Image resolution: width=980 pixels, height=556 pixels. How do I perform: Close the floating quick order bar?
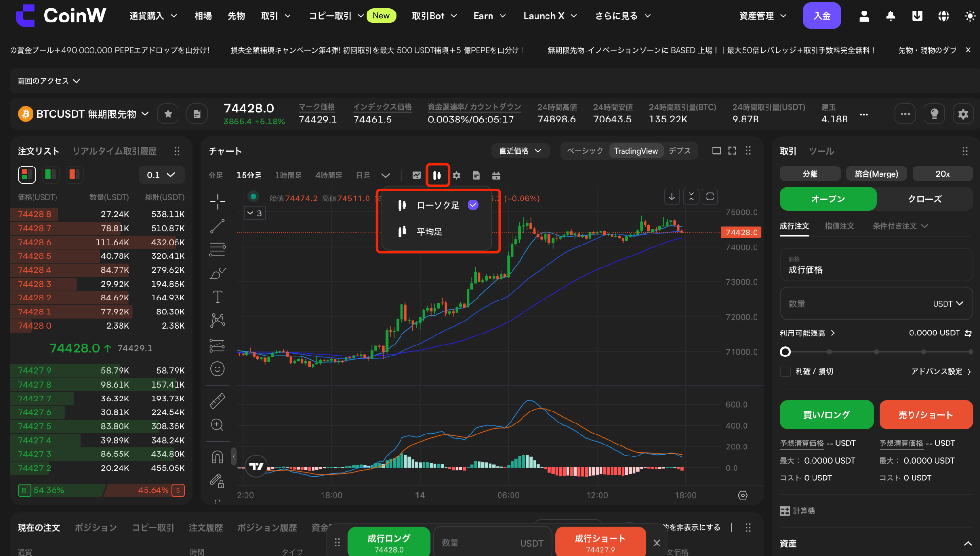click(x=657, y=543)
